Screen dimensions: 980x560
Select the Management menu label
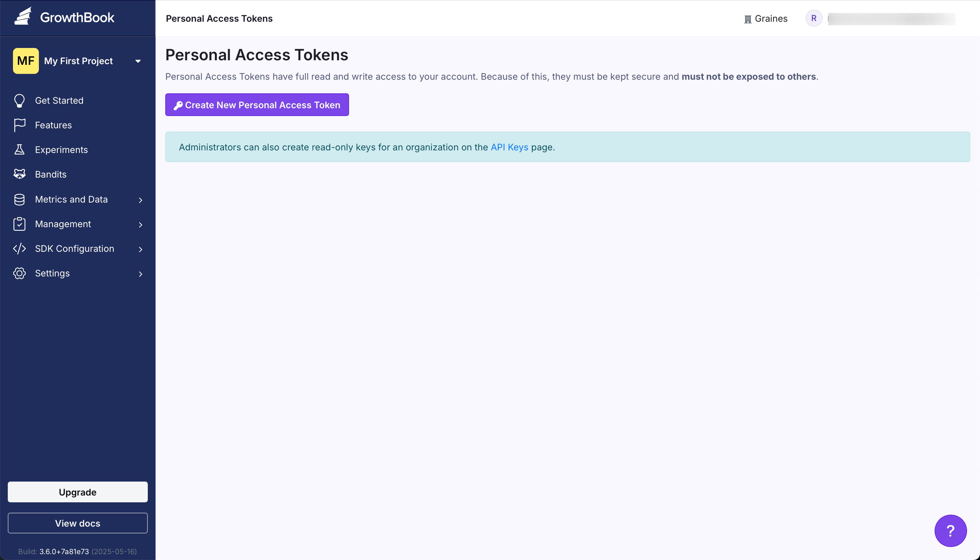pyautogui.click(x=63, y=224)
